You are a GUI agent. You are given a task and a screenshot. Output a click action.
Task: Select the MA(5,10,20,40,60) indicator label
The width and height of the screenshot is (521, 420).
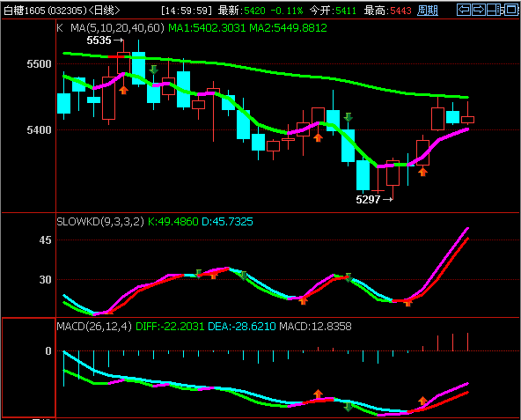[117, 28]
